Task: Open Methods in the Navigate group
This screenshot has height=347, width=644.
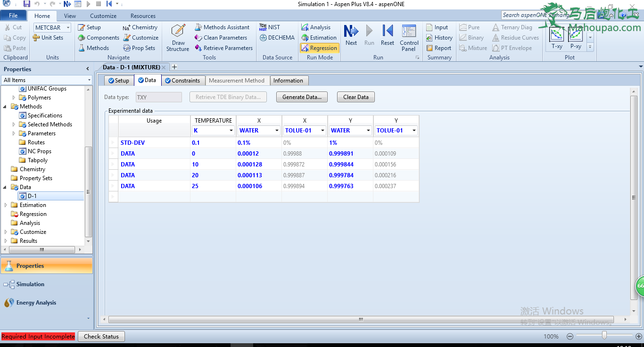Action: 93,48
